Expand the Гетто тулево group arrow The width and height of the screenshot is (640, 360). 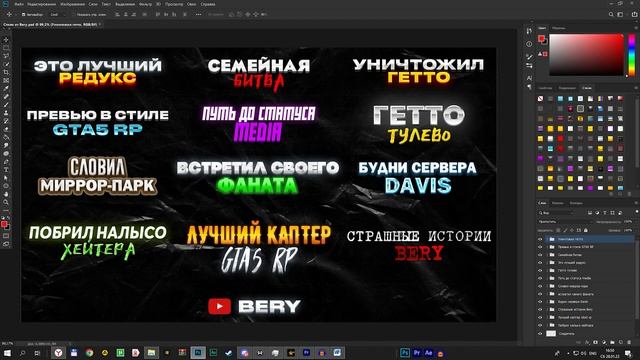click(547, 270)
